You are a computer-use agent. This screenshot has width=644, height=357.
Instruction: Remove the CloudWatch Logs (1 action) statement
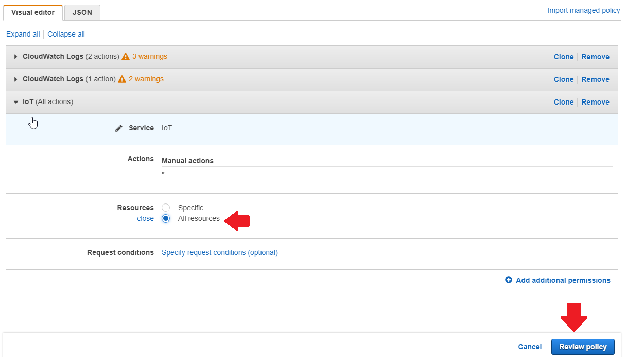pos(596,79)
